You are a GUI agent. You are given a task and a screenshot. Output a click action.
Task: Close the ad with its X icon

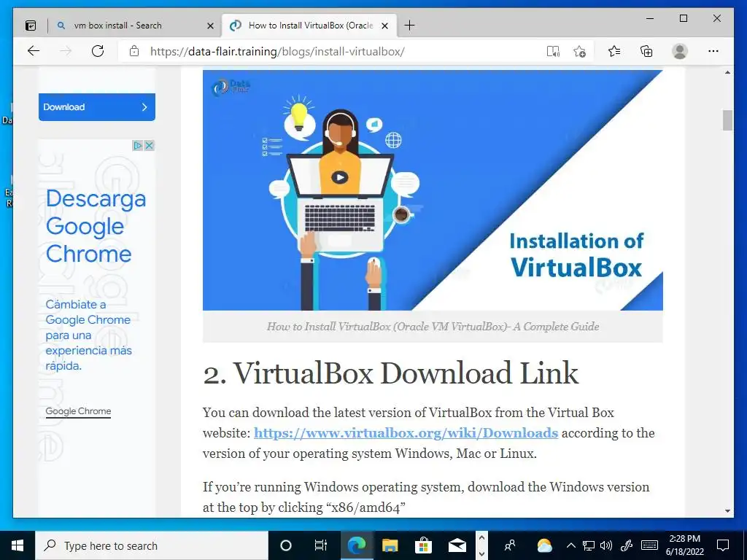149,145
